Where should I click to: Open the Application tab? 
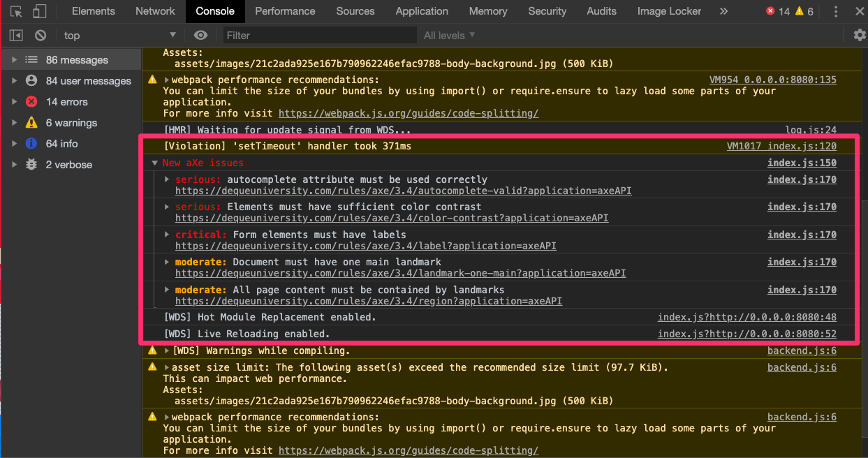point(422,11)
